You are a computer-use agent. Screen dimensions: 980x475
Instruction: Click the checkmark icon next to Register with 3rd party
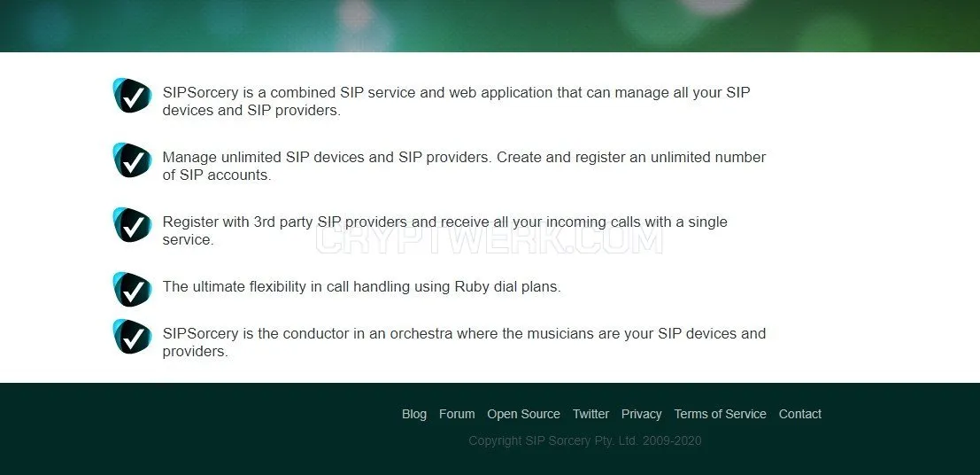click(133, 225)
